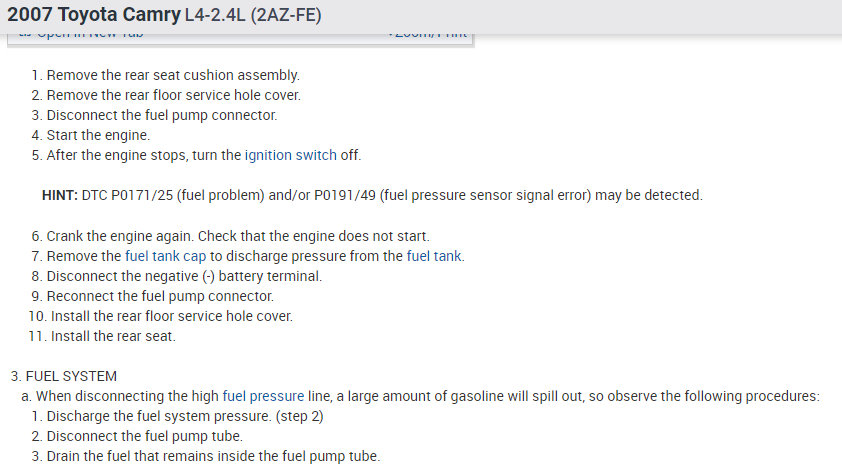The width and height of the screenshot is (842, 473).
Task: Follow the fuel tank cap link
Action: pyautogui.click(x=166, y=256)
